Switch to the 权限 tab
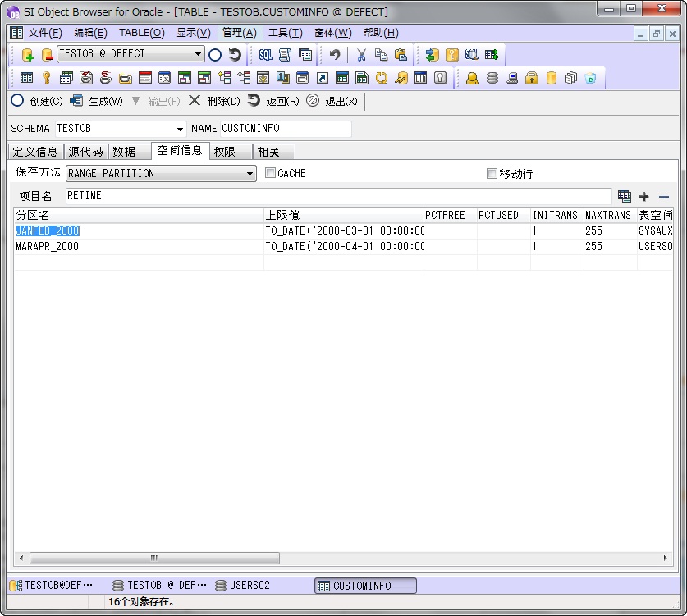 (231, 152)
